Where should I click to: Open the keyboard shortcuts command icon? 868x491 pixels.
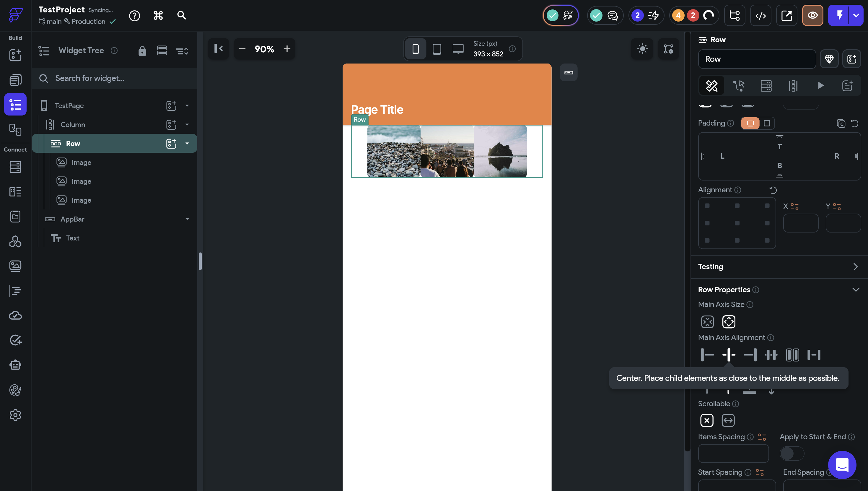[158, 16]
